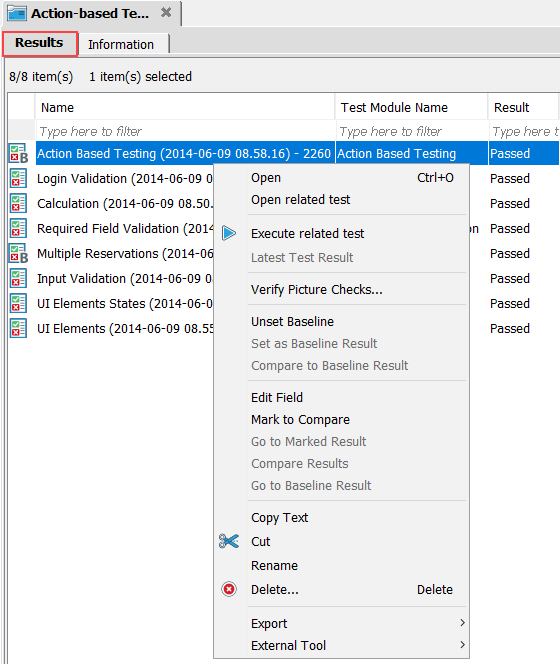Click the UI Elements States result icon
Viewport: 560px width, 672px height.
pyautogui.click(x=18, y=303)
